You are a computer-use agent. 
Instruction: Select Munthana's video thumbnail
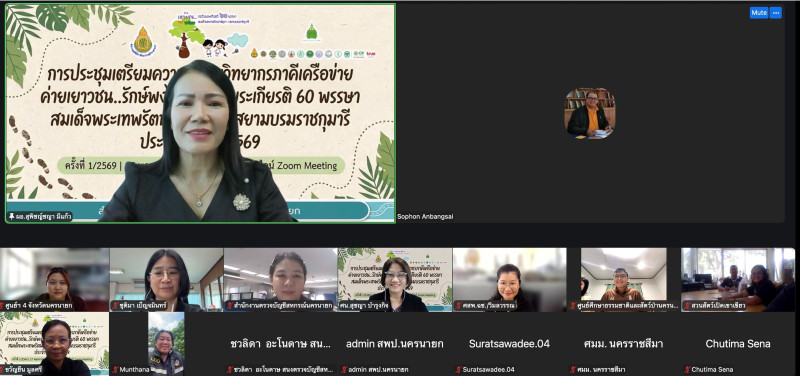click(x=166, y=344)
